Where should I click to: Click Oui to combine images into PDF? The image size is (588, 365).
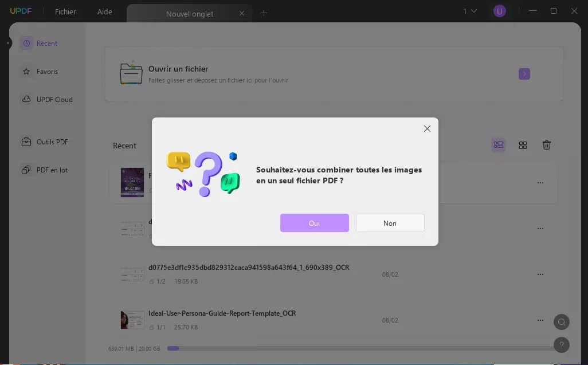pos(314,223)
